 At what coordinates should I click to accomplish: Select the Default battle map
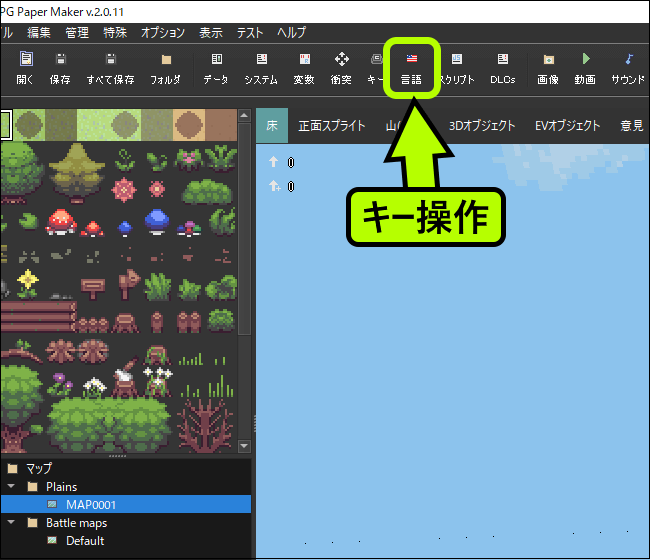[84, 541]
